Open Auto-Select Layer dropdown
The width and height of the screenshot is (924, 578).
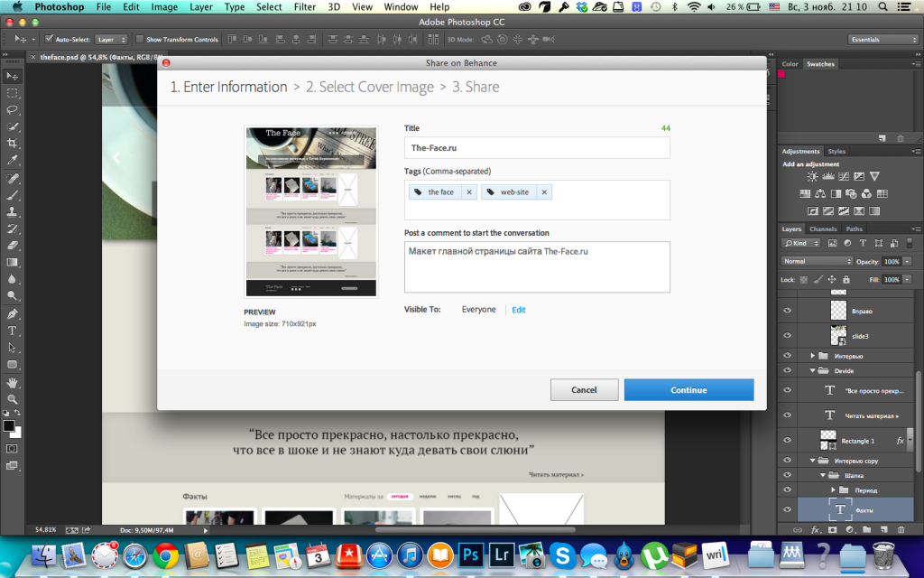tap(112, 40)
